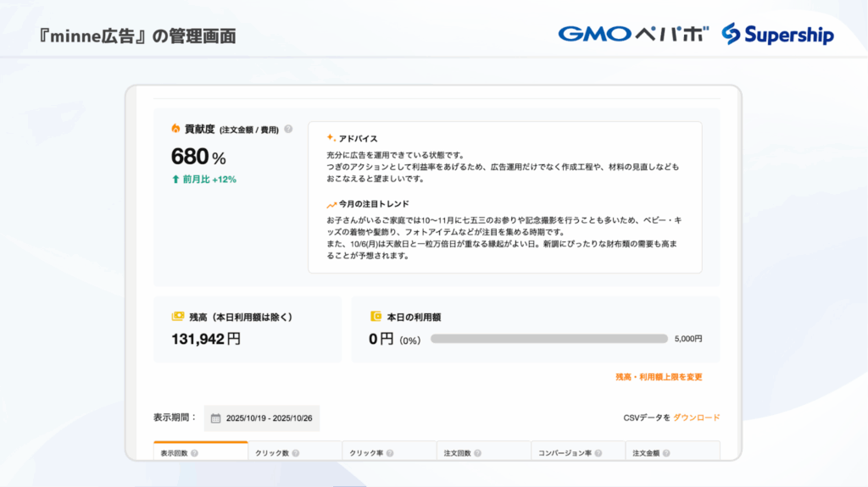Click the help icon on 注文金額 tab
Screen dimensions: 868x487
668,453
